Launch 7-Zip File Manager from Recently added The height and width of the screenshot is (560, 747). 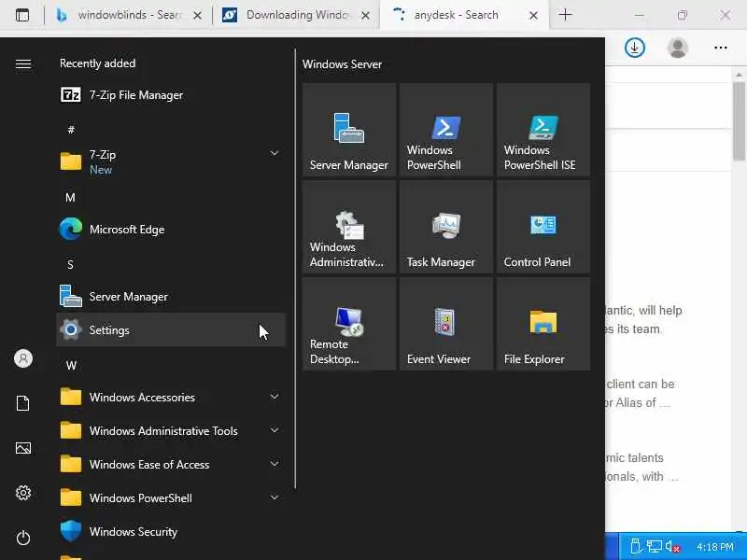tap(171, 95)
